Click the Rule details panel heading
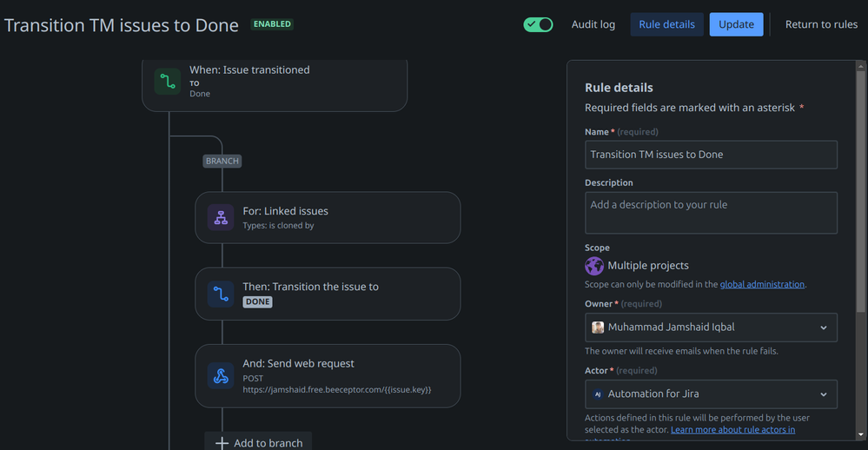This screenshot has height=450, width=868. click(619, 88)
